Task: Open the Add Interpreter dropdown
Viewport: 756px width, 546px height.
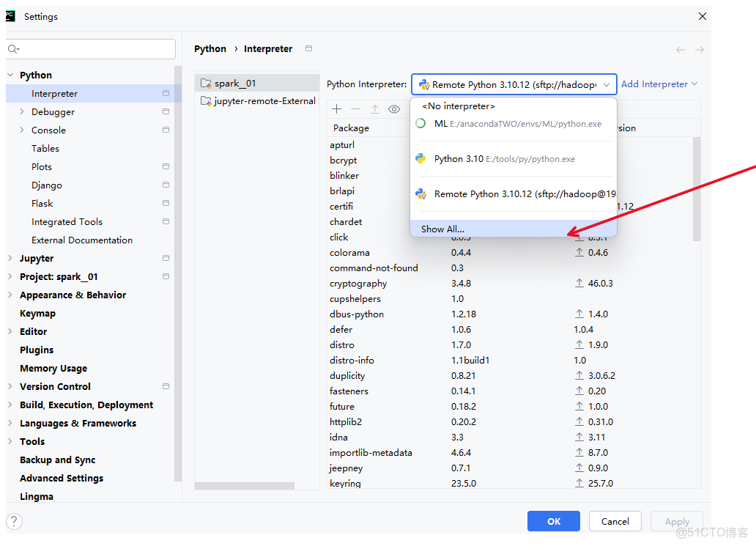Action: 659,84
